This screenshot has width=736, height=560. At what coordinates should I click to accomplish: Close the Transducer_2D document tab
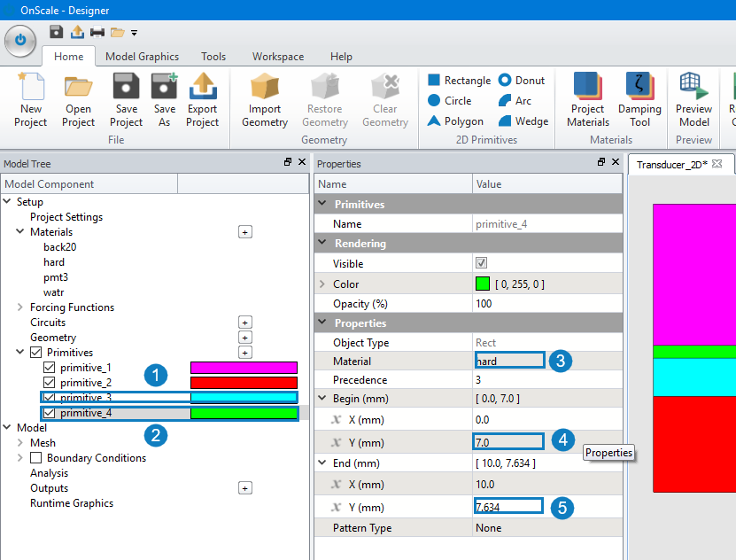[x=717, y=164]
